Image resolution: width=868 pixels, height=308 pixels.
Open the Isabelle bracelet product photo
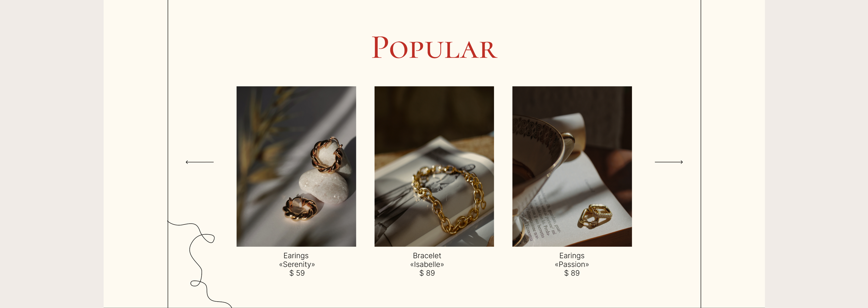tap(434, 166)
